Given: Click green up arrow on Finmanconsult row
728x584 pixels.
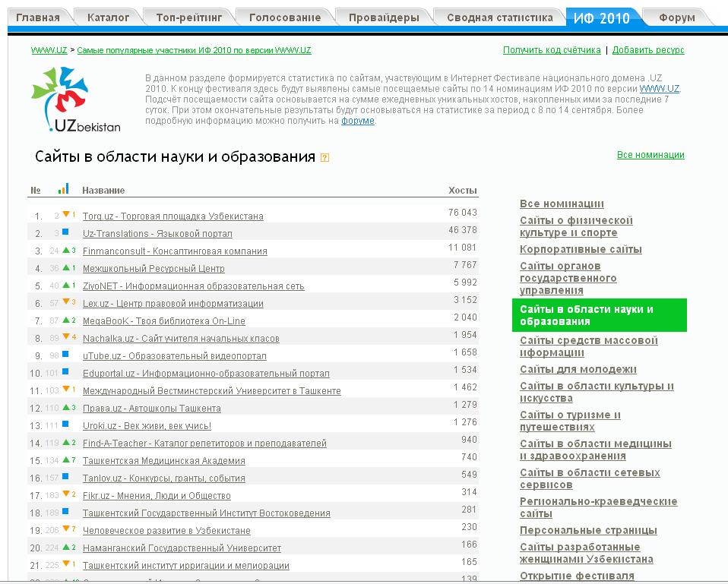Looking at the screenshot, I should (x=66, y=250).
